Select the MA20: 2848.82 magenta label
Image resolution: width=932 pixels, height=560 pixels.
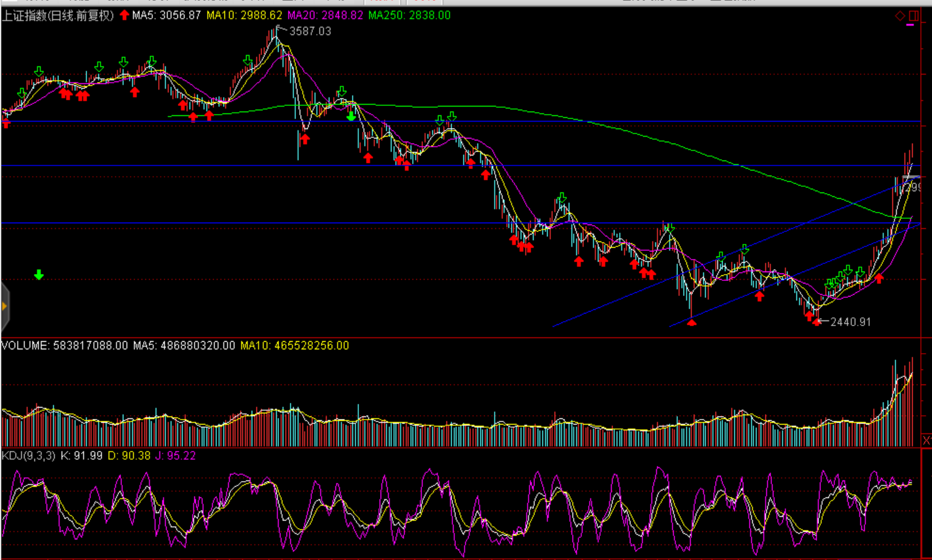pos(325,16)
